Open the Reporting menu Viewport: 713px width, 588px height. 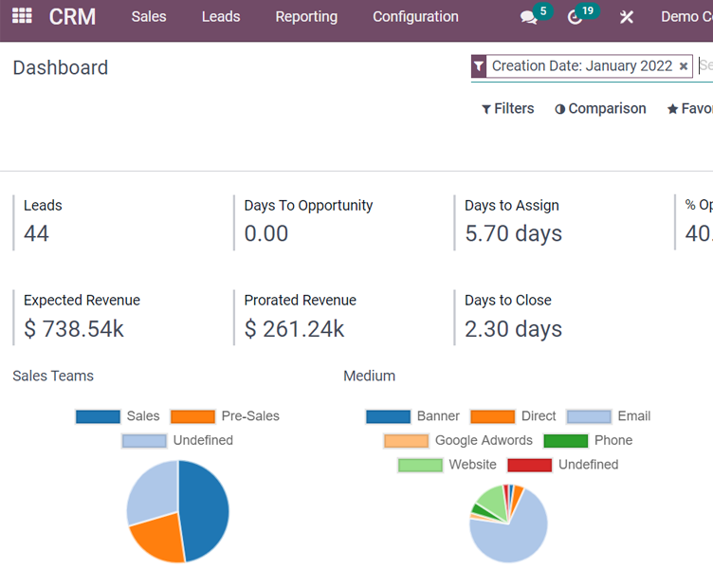[x=306, y=16]
